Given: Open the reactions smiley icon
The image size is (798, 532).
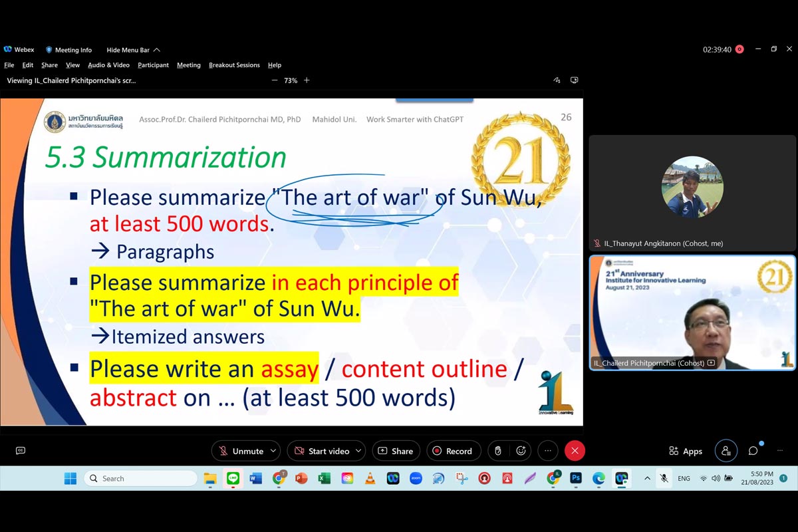Looking at the screenshot, I should tap(521, 451).
